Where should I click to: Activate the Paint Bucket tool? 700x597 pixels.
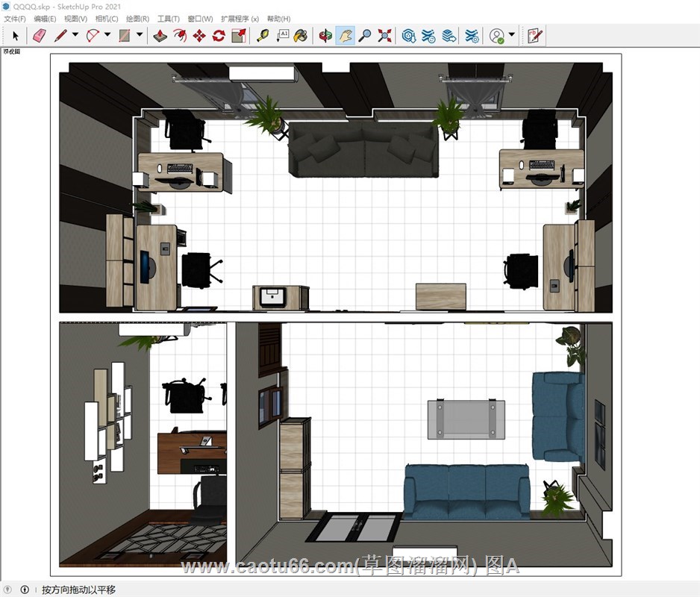[x=301, y=35]
